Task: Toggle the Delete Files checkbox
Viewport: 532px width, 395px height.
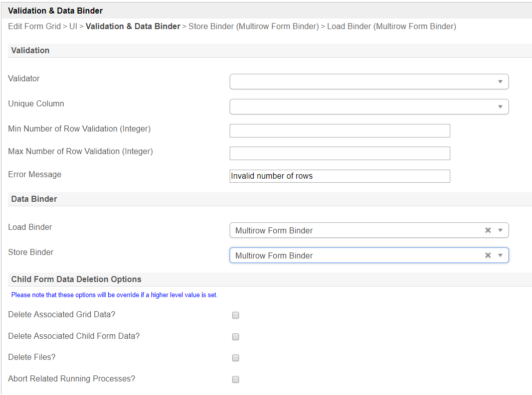Action: tap(236, 358)
